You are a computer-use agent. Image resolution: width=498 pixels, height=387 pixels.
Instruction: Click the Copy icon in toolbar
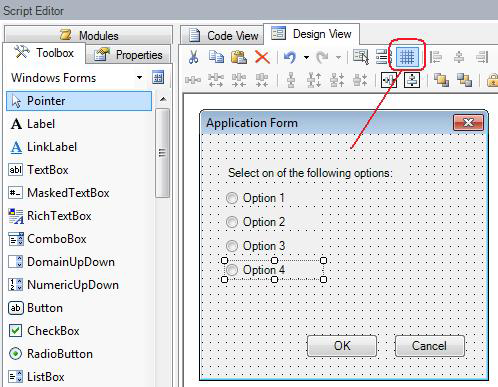216,57
